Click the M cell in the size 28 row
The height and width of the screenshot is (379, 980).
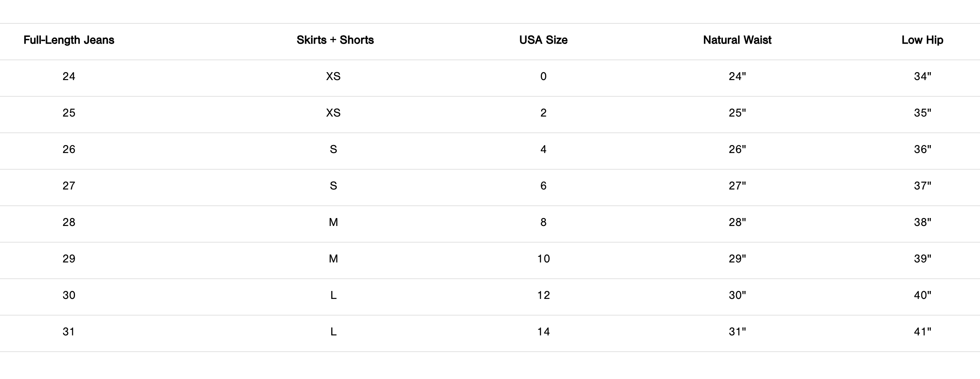(333, 222)
